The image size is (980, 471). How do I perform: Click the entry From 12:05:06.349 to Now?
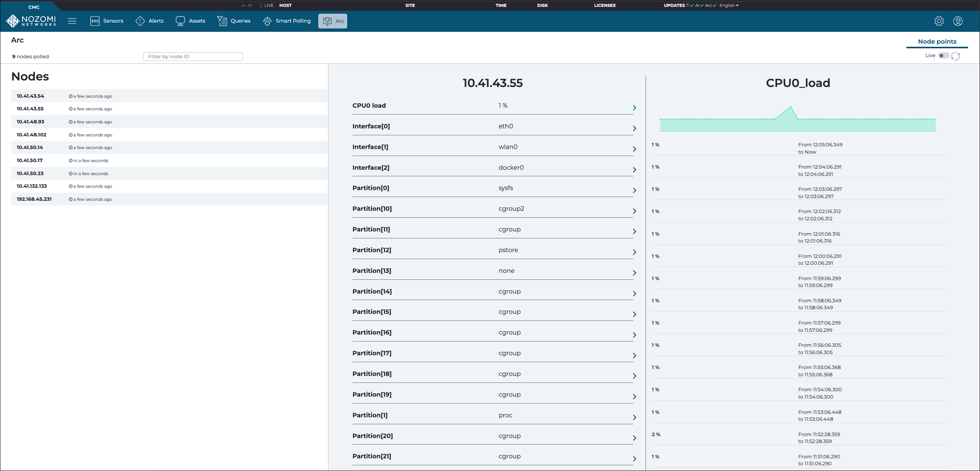(x=798, y=148)
